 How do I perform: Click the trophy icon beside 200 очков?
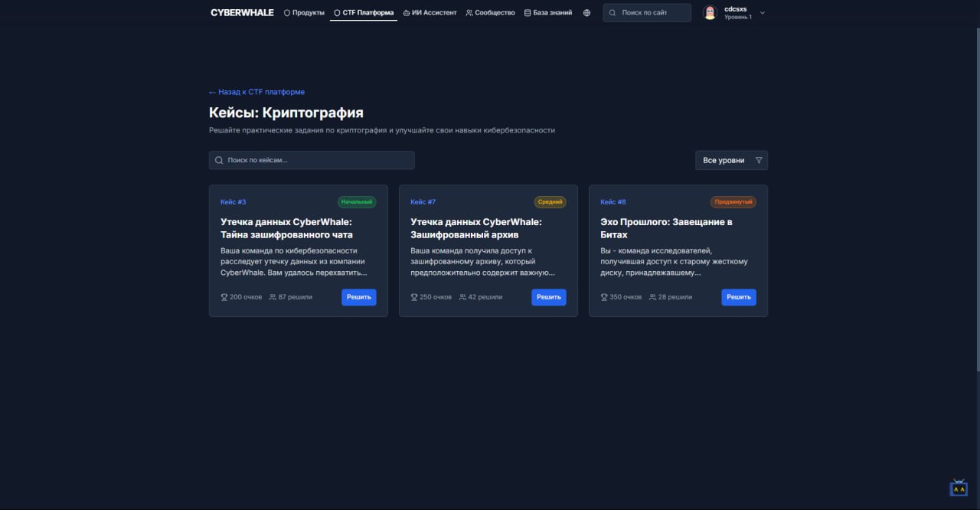pyautogui.click(x=224, y=297)
